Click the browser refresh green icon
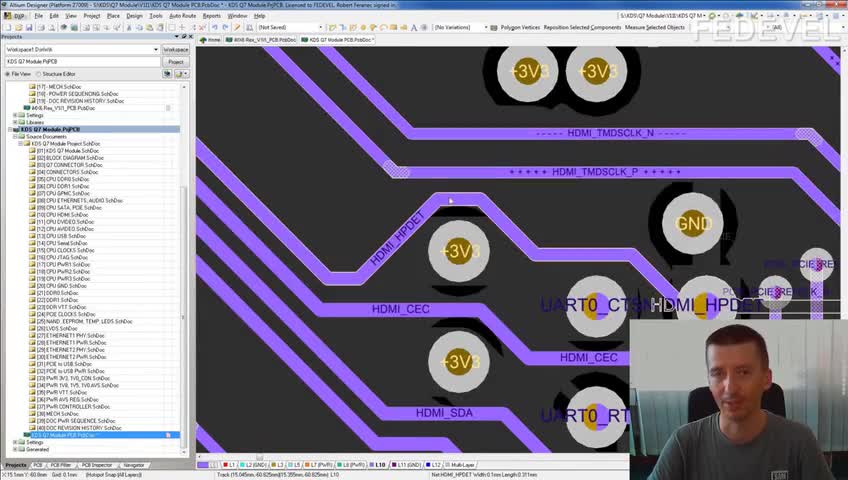Screen dimensions: 848x480 pos(712,16)
